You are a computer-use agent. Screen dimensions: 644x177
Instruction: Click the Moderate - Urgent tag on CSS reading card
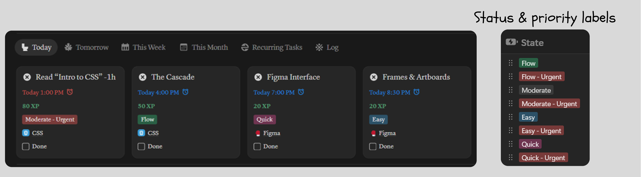(x=50, y=119)
